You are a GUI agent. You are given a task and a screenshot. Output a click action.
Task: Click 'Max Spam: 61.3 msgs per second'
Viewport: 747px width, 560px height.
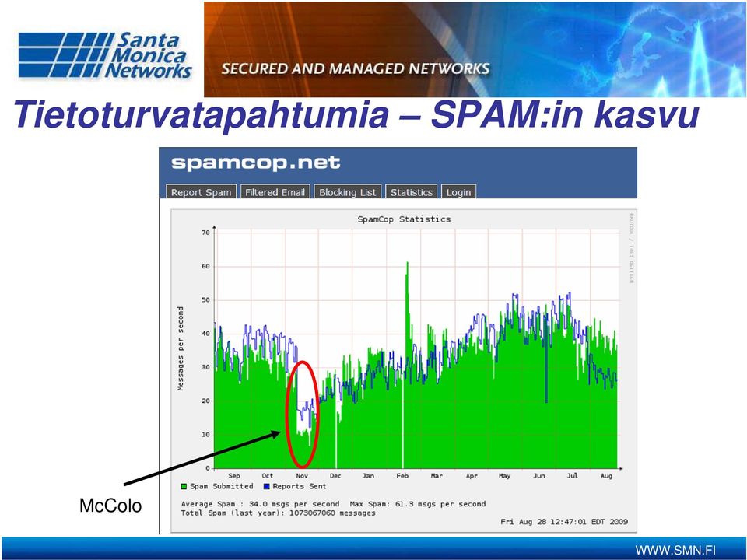tap(418, 504)
